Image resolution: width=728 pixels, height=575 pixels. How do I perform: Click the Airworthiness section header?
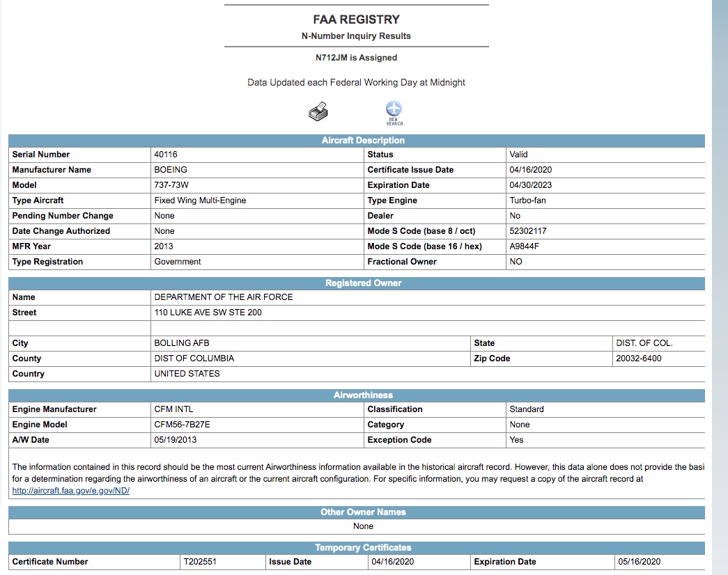click(363, 395)
